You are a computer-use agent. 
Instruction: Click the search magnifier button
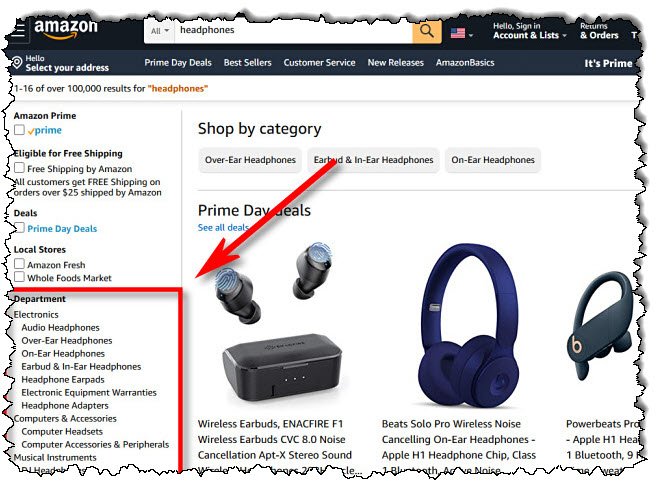426,31
